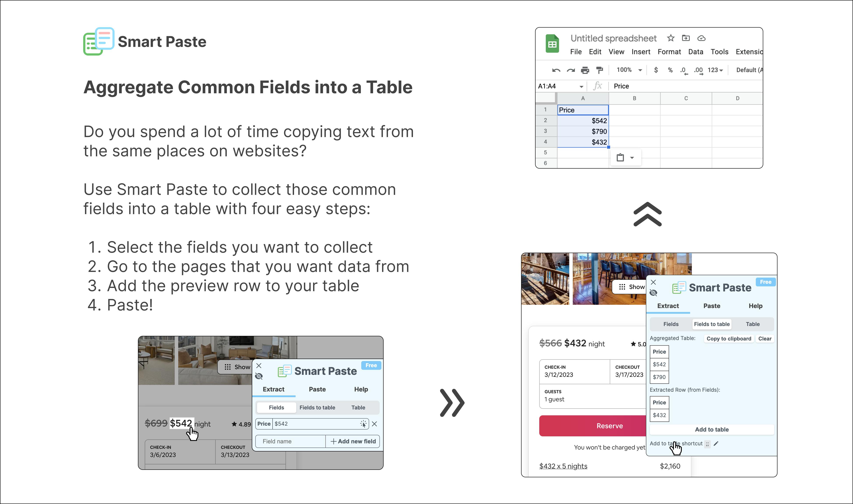The height and width of the screenshot is (504, 853).
Task: Choose the Fields view in the Price field panel
Action: click(276, 407)
